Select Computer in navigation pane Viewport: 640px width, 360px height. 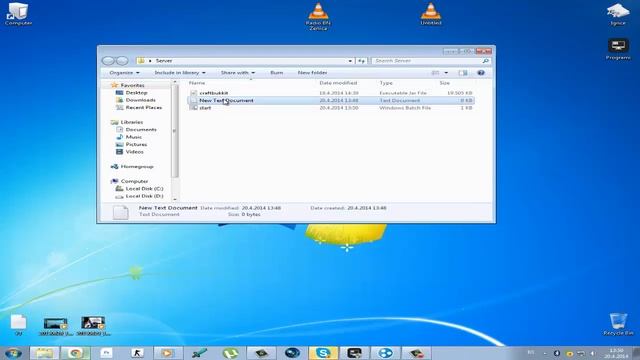134,181
